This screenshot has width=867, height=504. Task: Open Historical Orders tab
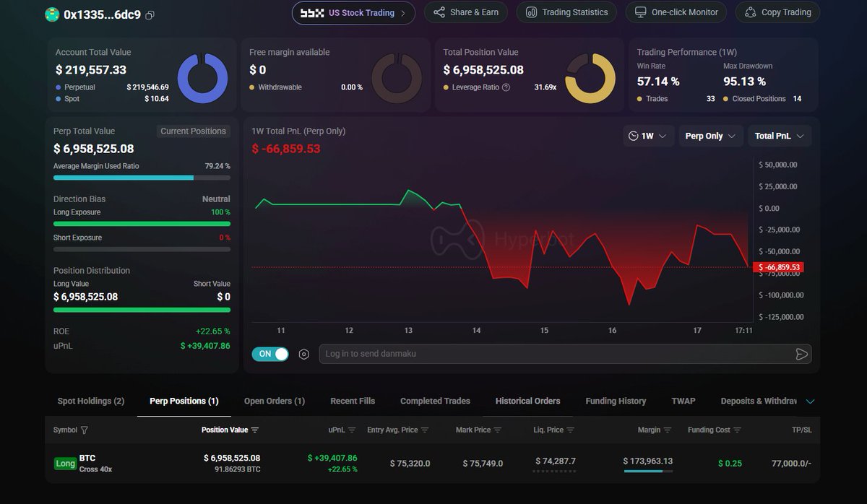coord(527,401)
